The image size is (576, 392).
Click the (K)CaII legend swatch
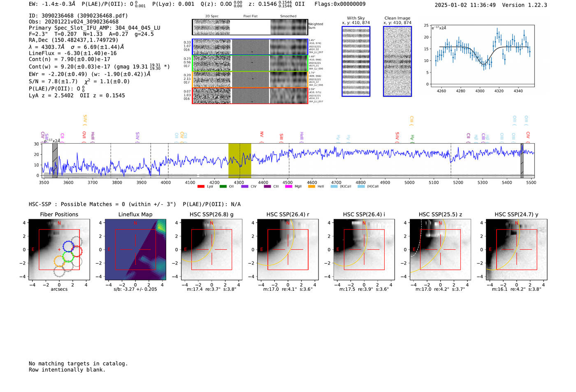click(x=334, y=186)
